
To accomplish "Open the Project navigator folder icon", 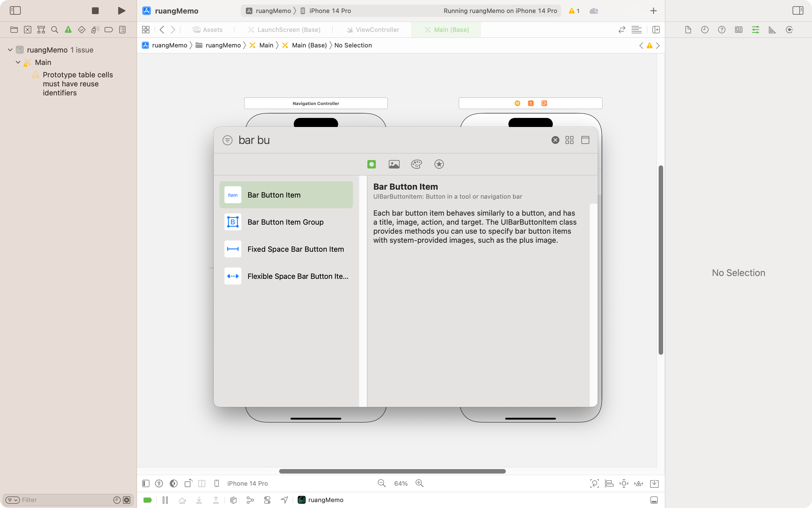I will pos(14,30).
